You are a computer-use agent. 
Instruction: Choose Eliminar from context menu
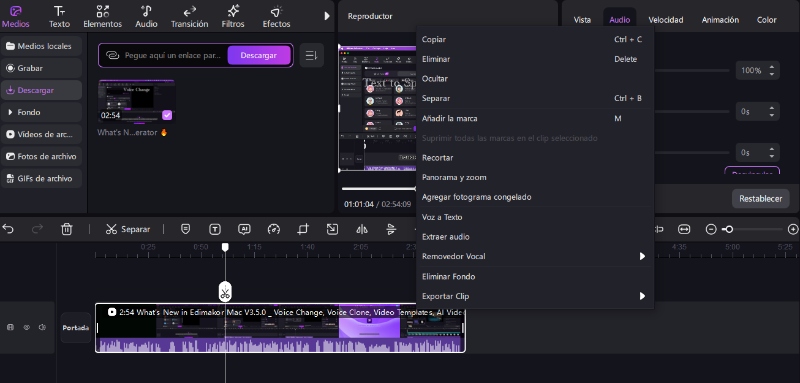click(x=535, y=59)
